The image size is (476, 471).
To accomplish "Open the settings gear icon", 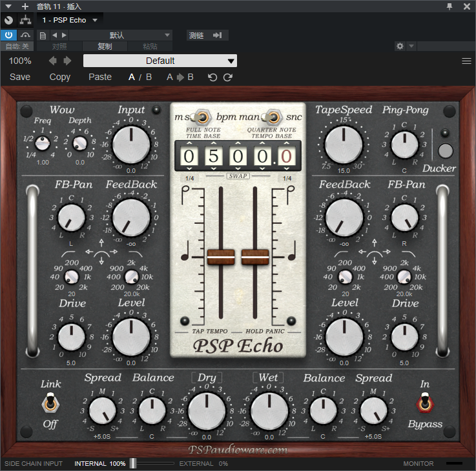I will pos(400,46).
